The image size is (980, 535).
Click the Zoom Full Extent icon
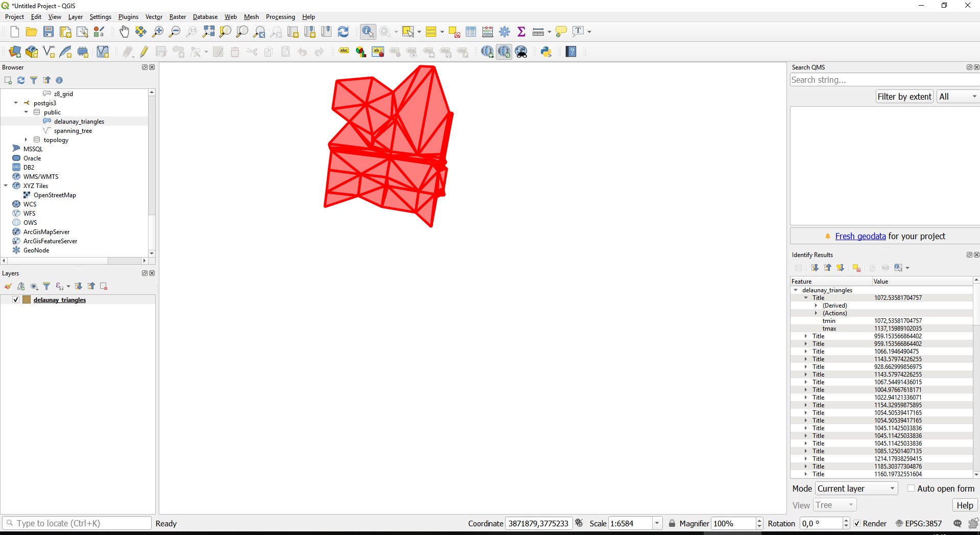[208, 31]
